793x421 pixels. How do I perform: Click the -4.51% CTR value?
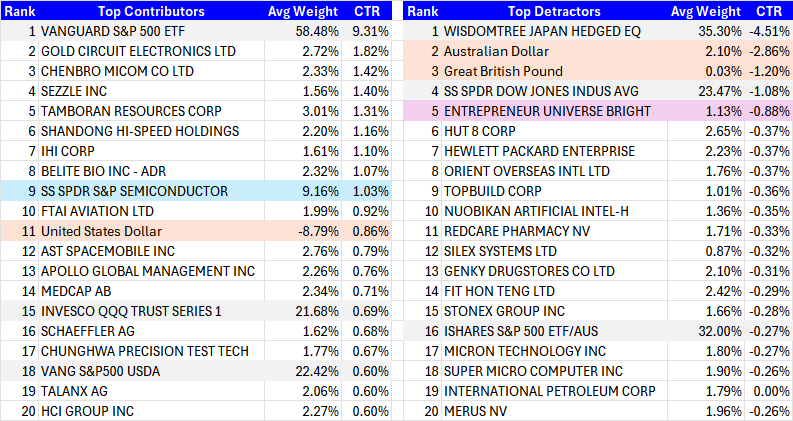click(x=766, y=31)
